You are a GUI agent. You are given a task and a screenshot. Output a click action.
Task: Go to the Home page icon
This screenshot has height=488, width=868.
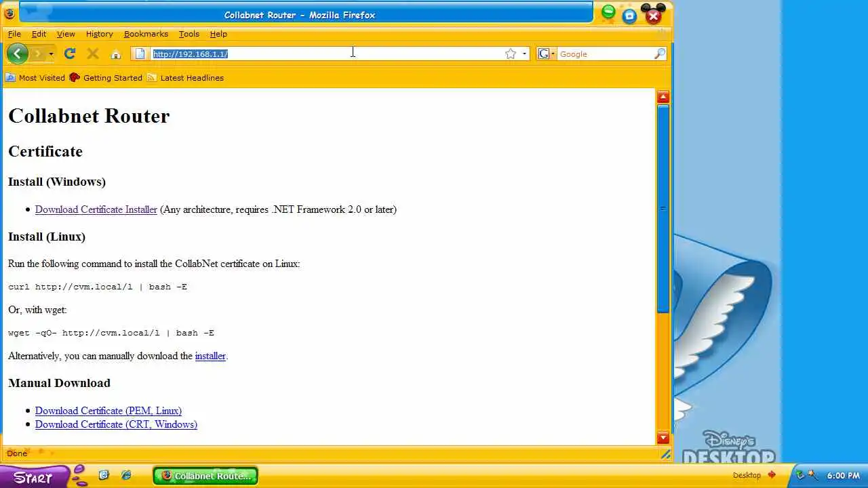115,54
